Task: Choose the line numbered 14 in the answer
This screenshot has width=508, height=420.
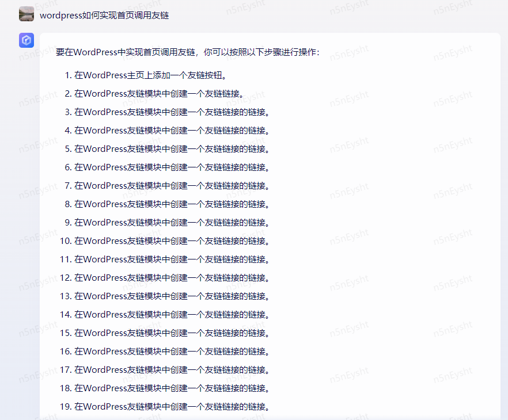Action: coord(172,315)
